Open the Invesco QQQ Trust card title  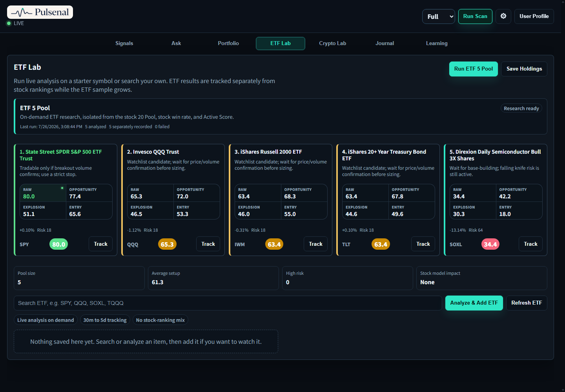pos(153,152)
